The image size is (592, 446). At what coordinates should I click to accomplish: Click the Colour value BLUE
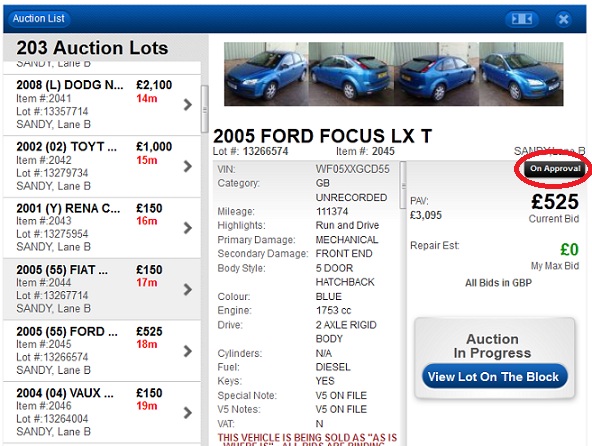tap(328, 296)
